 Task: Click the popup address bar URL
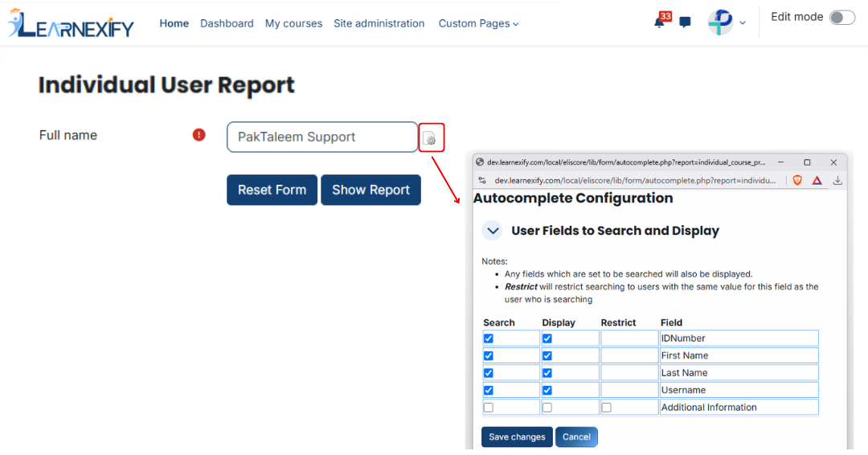(635, 180)
